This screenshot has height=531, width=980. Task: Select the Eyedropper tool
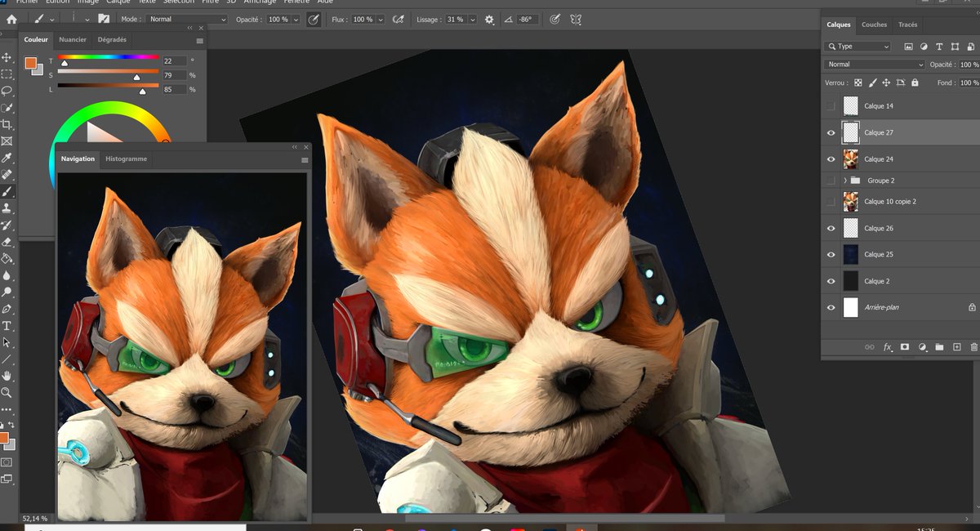click(x=7, y=158)
